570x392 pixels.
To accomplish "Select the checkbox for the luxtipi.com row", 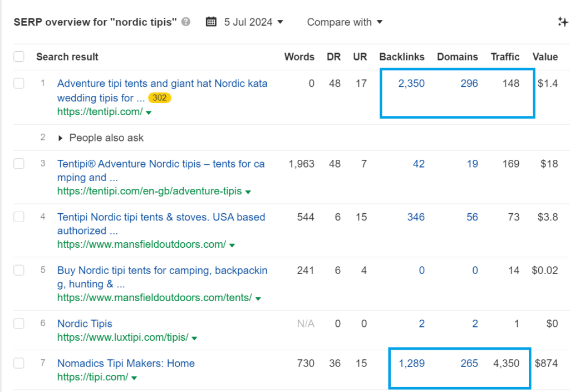I will tap(19, 324).
